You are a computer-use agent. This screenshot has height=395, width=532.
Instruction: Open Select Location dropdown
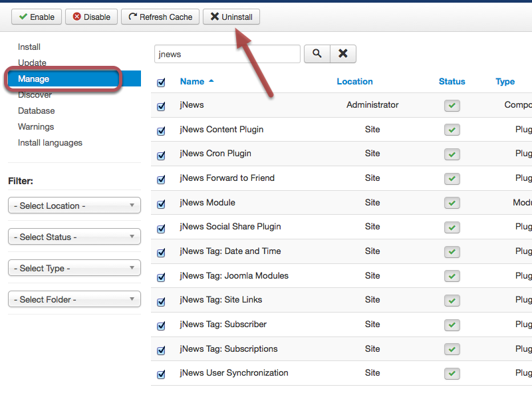74,205
